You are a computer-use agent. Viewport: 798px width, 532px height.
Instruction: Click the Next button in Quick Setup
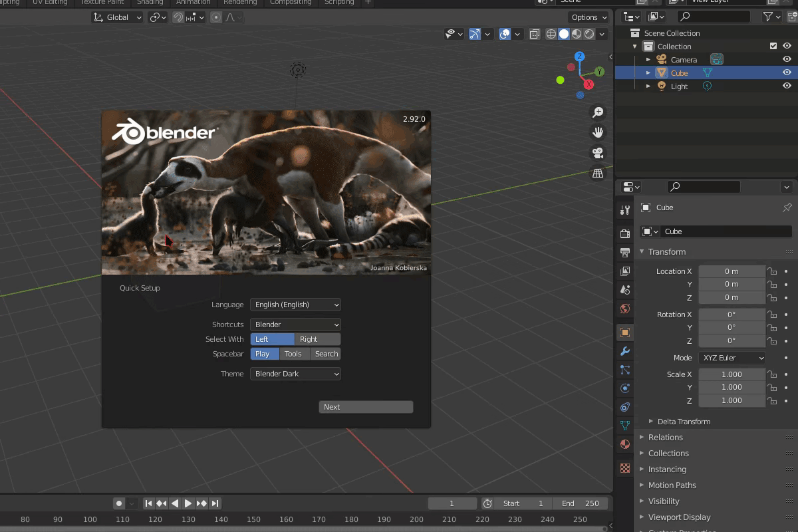(366, 407)
